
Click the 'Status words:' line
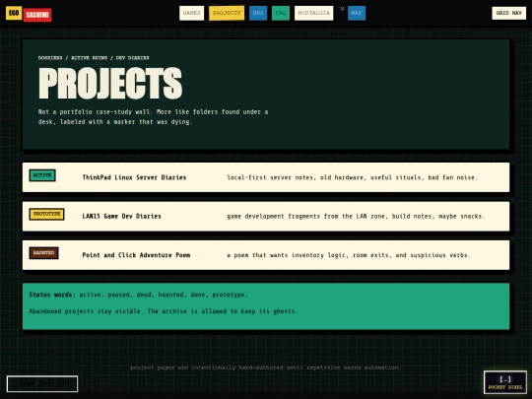tap(139, 295)
